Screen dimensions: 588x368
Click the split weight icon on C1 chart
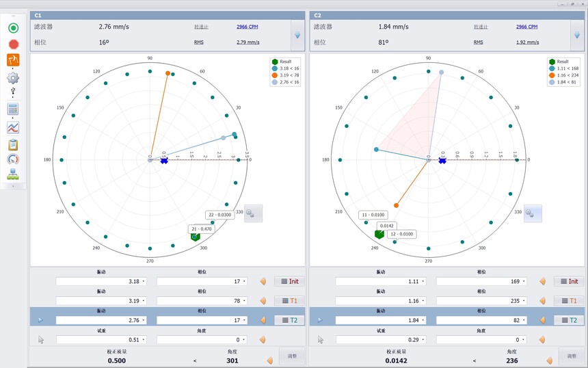(252, 213)
